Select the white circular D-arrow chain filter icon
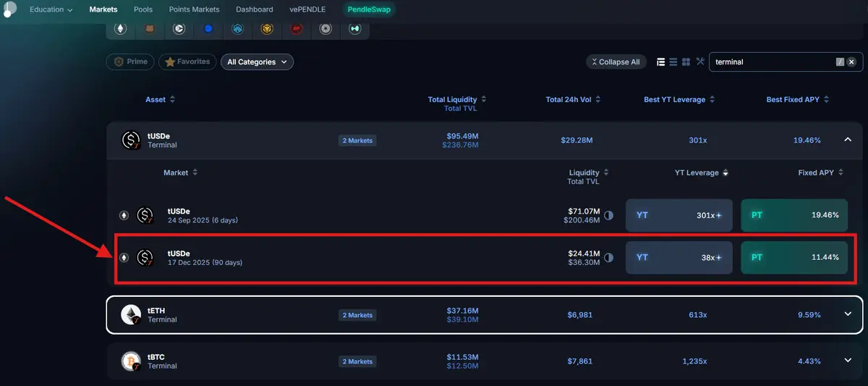The image size is (868, 386). coord(179,29)
